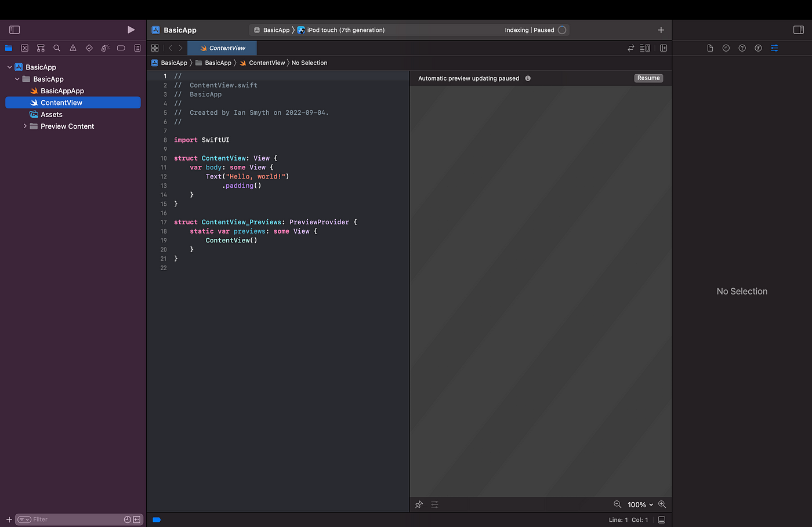Click BasicApp project in jump bar
This screenshot has height=527, width=812.
169,63
